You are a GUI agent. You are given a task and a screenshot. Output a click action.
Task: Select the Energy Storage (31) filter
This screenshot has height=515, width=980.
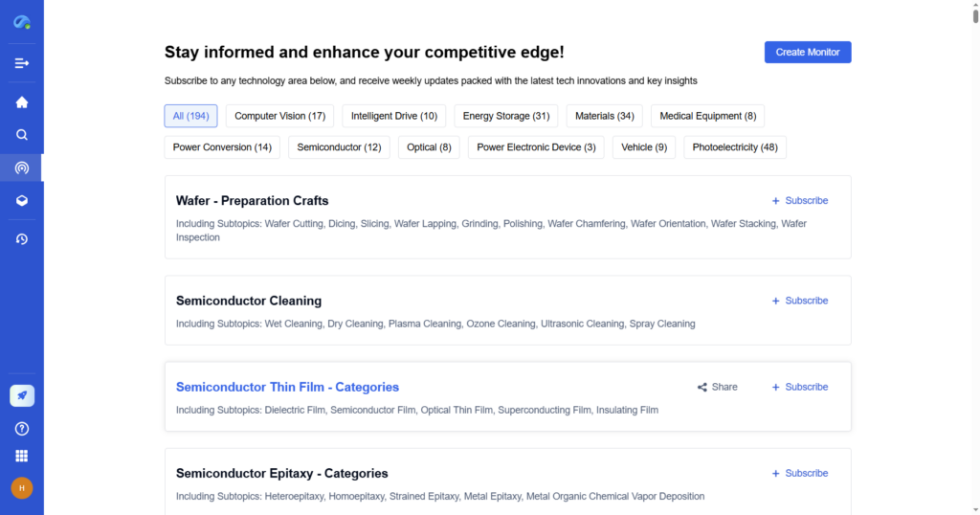[x=505, y=116]
